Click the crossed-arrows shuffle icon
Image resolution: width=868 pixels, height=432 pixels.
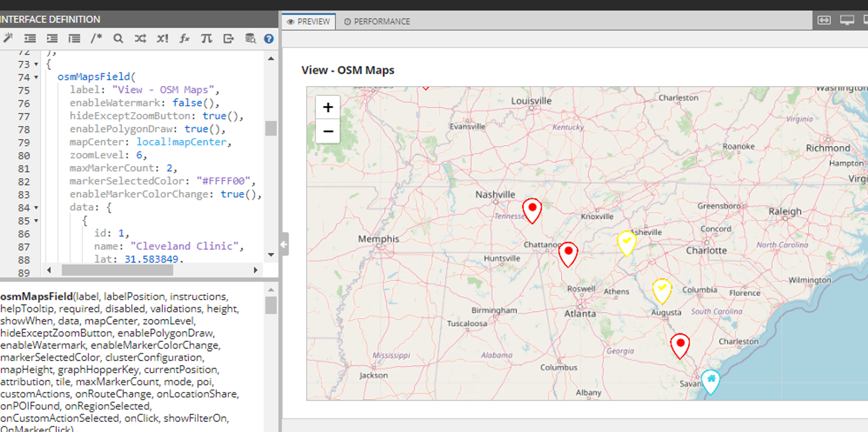click(140, 38)
